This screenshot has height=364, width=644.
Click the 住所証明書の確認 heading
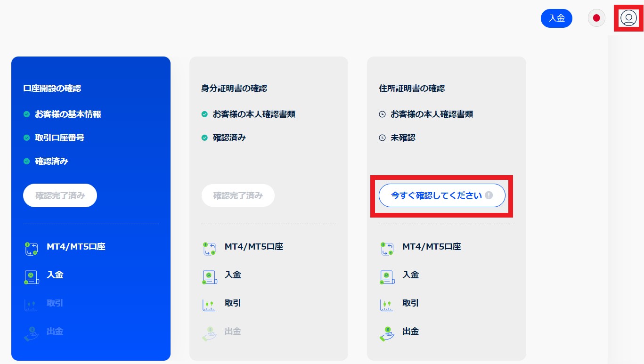(x=412, y=88)
